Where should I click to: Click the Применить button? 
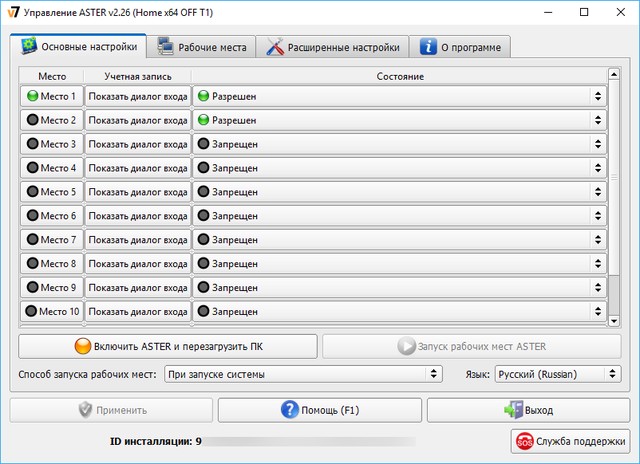[x=111, y=410]
